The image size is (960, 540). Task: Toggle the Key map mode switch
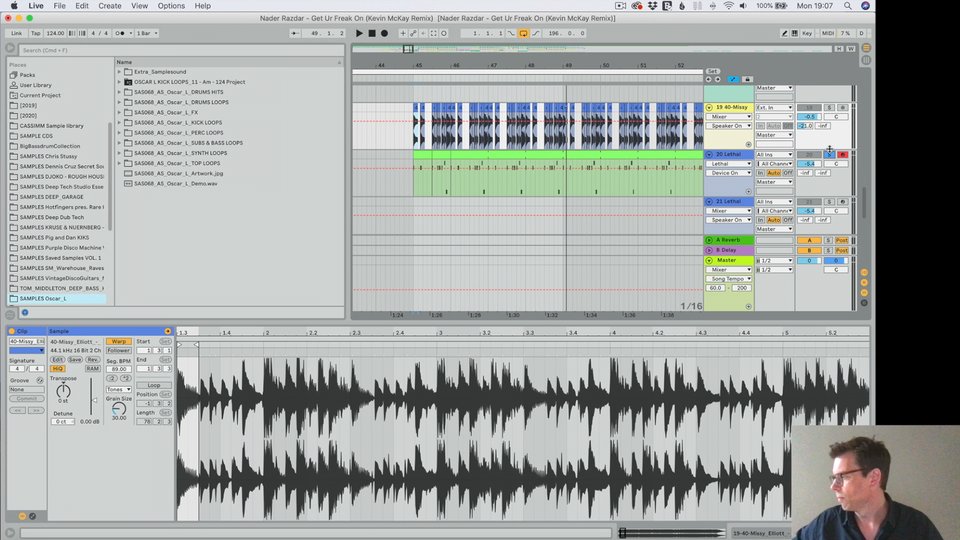click(807, 33)
